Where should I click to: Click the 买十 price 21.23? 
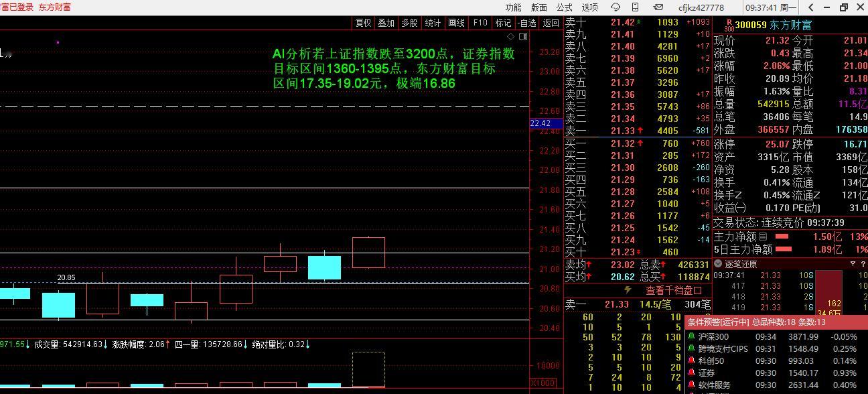[623, 252]
